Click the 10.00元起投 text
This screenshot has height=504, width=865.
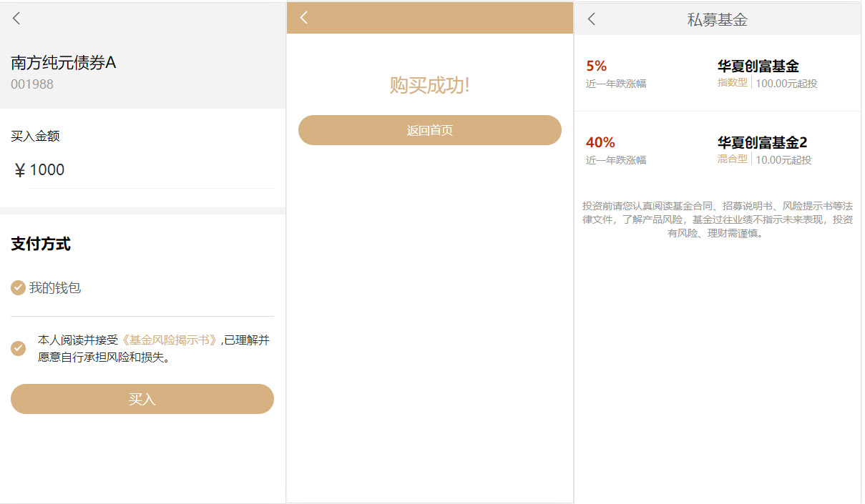pyautogui.click(x=783, y=160)
